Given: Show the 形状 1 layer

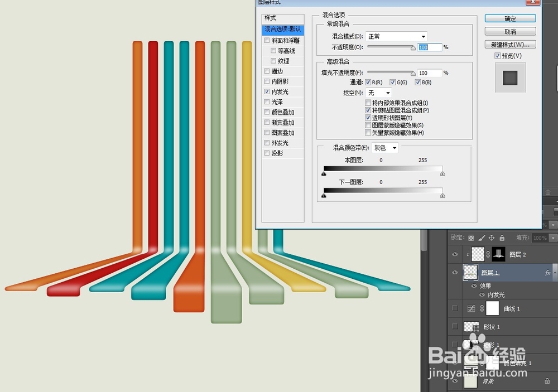Looking at the screenshot, I should [455, 327].
